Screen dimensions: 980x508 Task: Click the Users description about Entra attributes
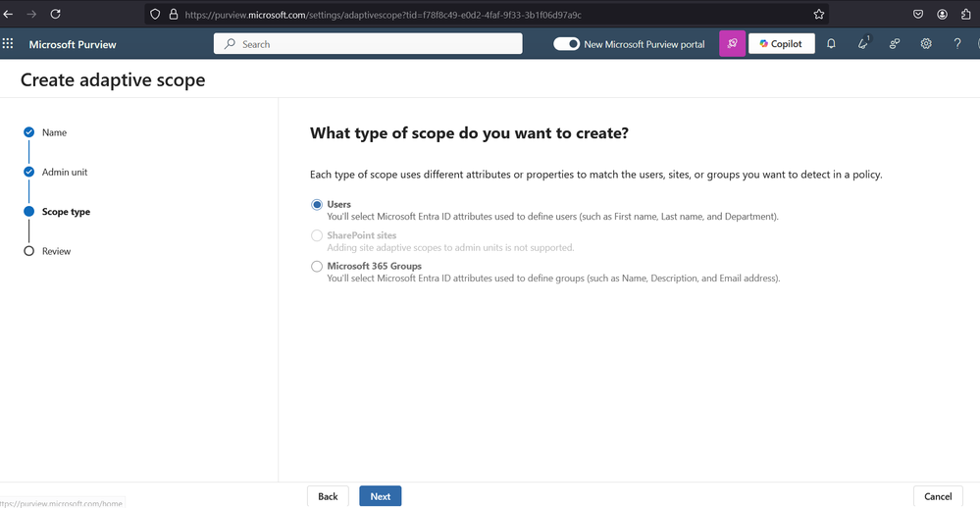tap(552, 217)
